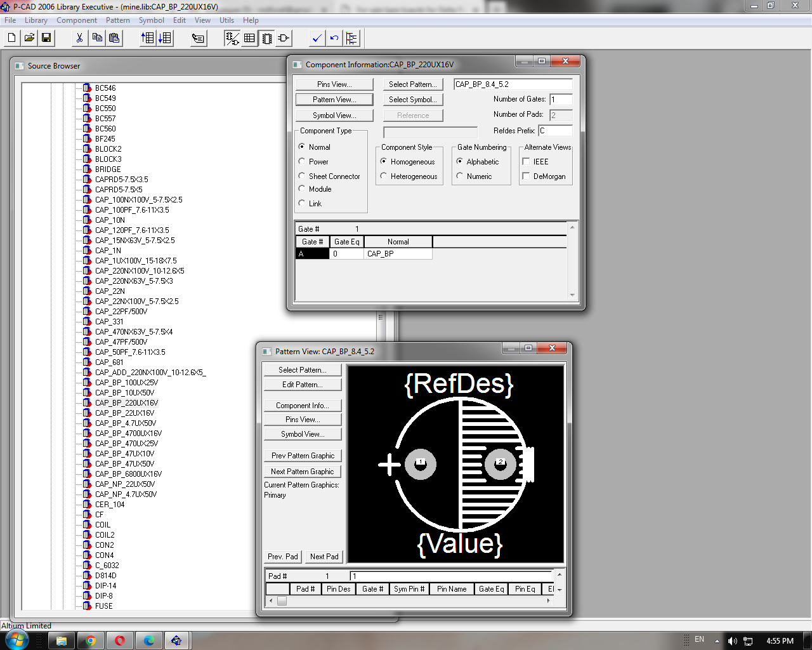Click the table icon with down arrow
Image resolution: width=812 pixels, height=650 pixels.
tap(165, 38)
